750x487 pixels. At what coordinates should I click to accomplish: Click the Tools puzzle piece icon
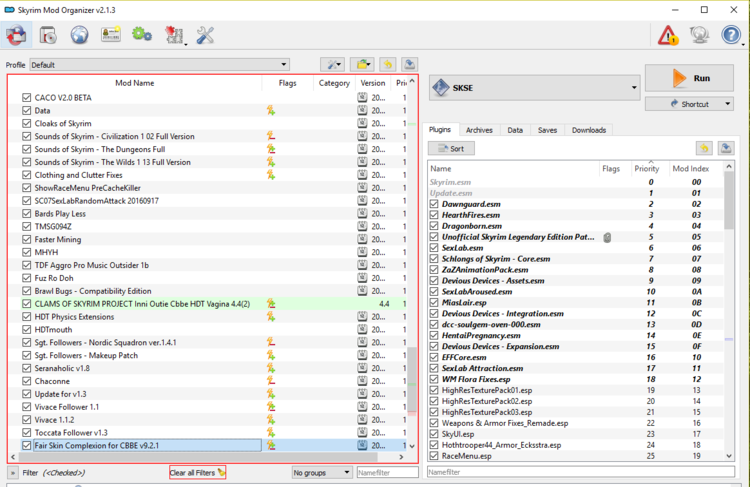point(175,35)
